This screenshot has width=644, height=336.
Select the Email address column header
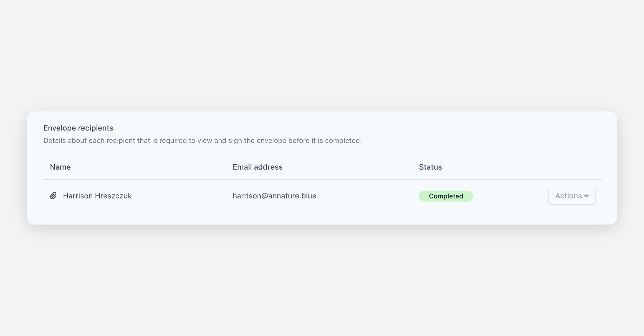point(257,167)
